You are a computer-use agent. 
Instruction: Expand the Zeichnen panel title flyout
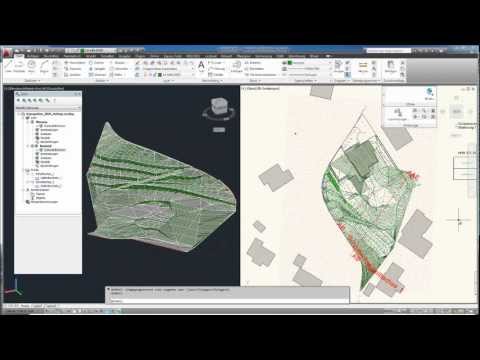click(32, 81)
